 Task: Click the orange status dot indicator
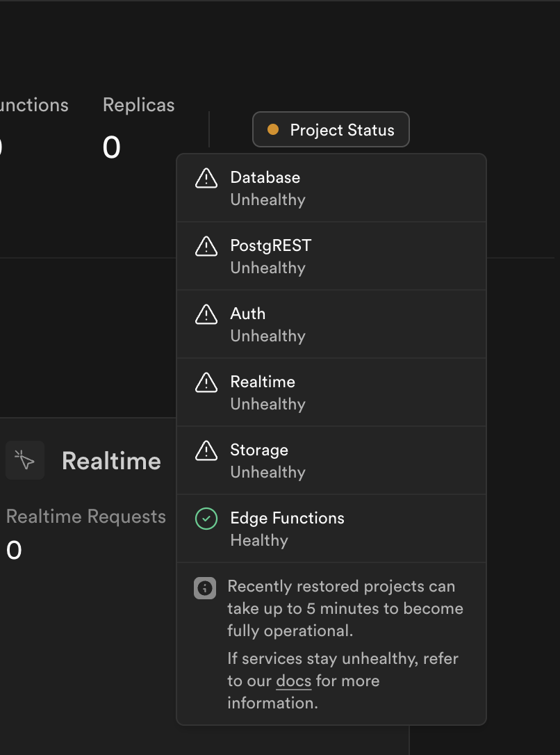point(273,129)
